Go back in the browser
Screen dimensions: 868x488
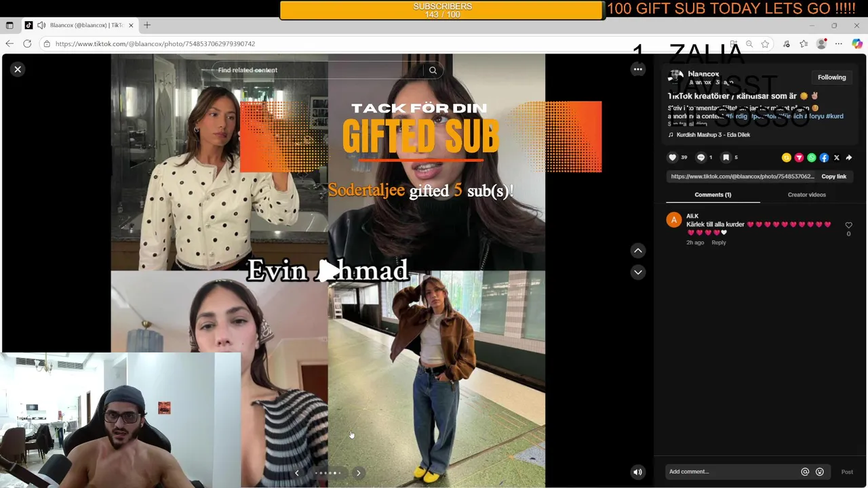[9, 43]
